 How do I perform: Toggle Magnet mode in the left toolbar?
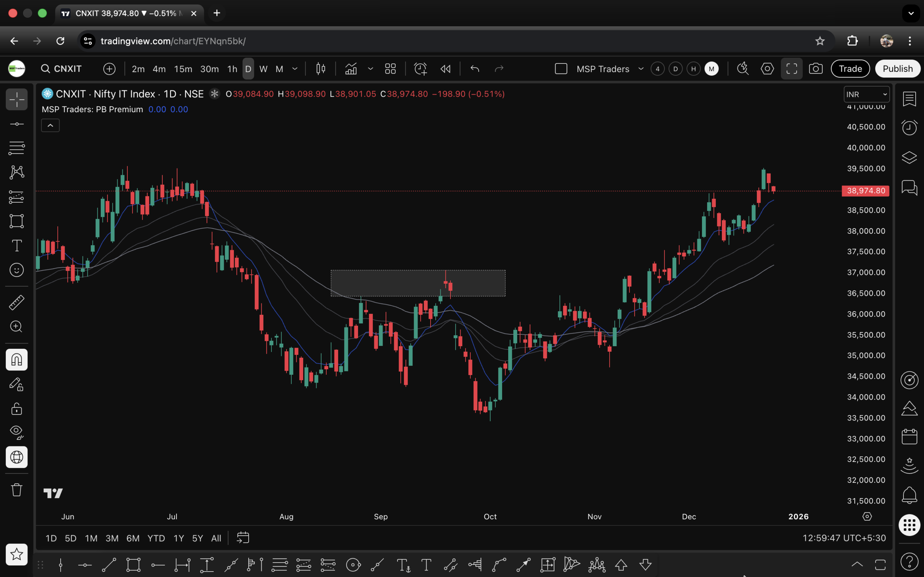(16, 360)
